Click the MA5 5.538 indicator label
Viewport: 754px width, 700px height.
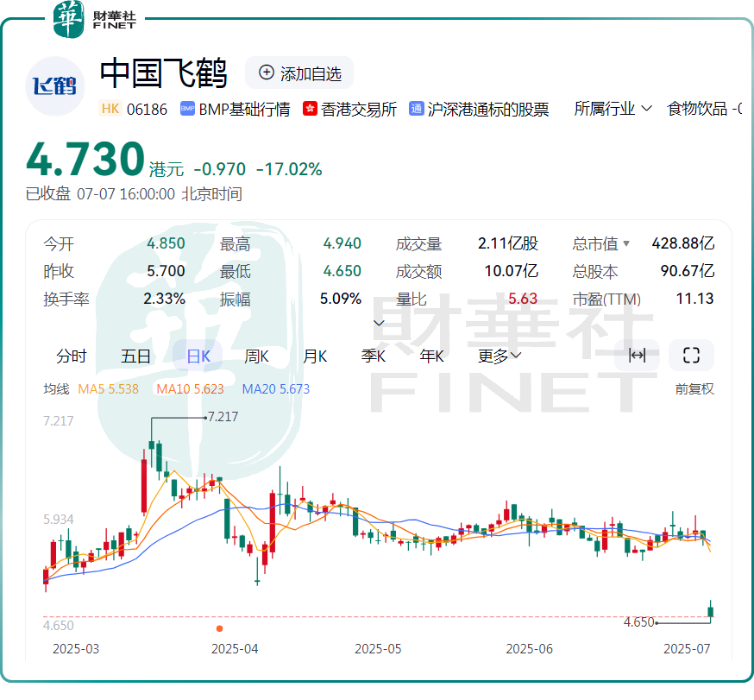pos(108,388)
